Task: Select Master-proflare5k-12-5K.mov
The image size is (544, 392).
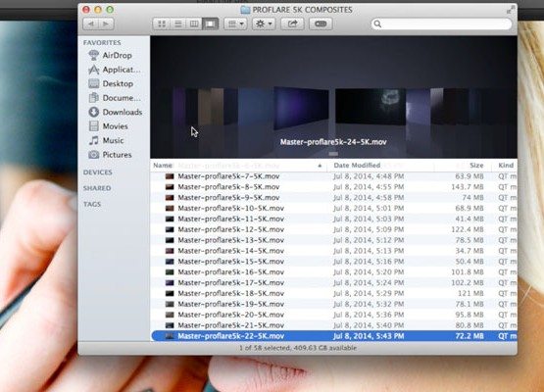Action: [x=334, y=229]
